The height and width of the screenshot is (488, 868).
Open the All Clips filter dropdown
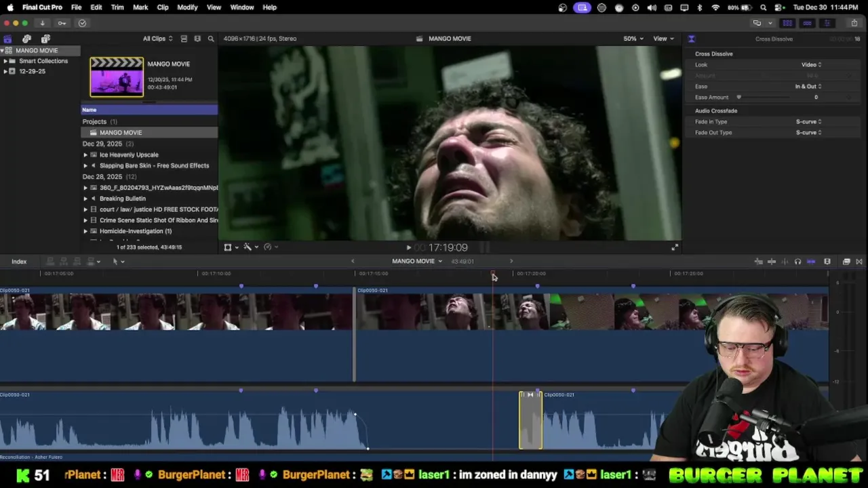(x=157, y=39)
